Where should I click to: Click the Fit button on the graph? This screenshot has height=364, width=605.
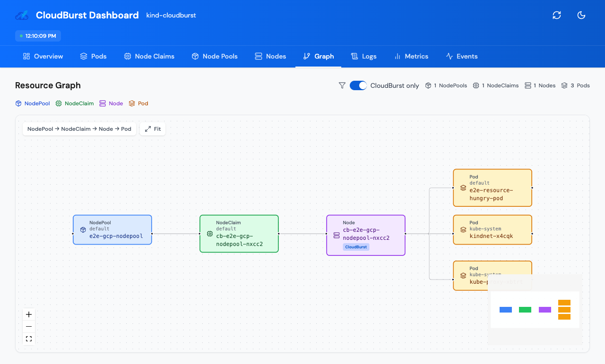(152, 128)
